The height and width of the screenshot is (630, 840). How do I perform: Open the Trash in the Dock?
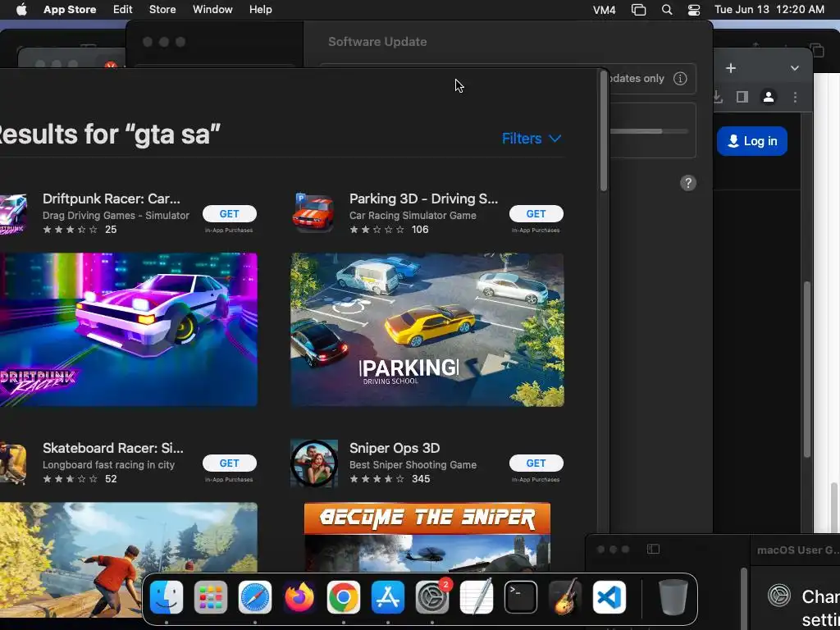point(673,597)
